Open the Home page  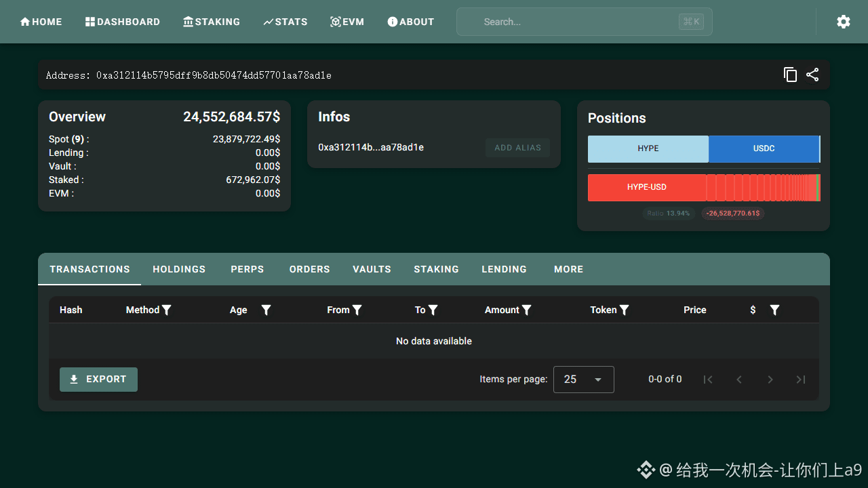pyautogui.click(x=41, y=22)
